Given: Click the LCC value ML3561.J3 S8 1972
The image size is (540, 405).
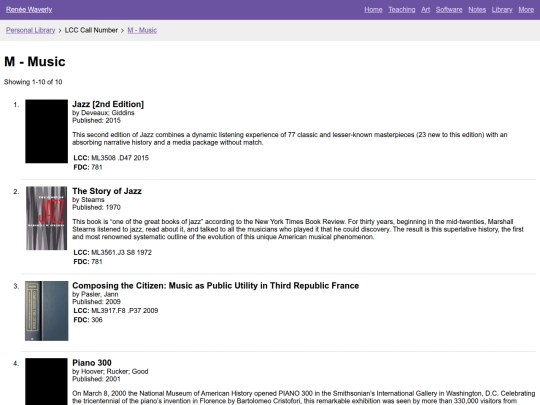Looking at the screenshot, I should tap(121, 252).
